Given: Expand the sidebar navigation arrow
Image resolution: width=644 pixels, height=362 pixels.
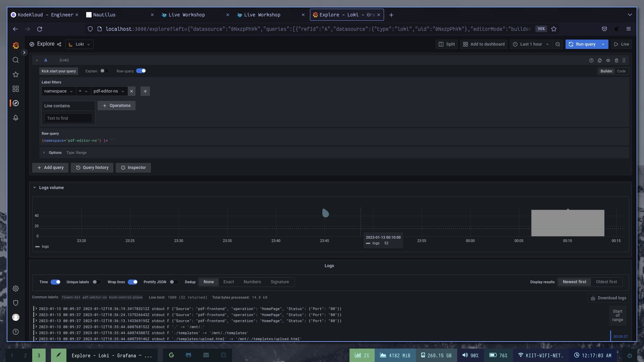Looking at the screenshot, I should click(24, 53).
